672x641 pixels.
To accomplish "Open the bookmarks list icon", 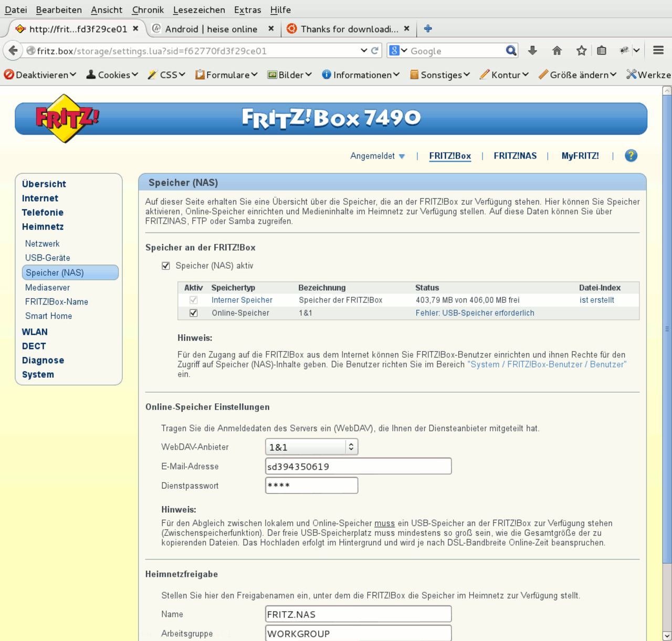I will (x=602, y=50).
